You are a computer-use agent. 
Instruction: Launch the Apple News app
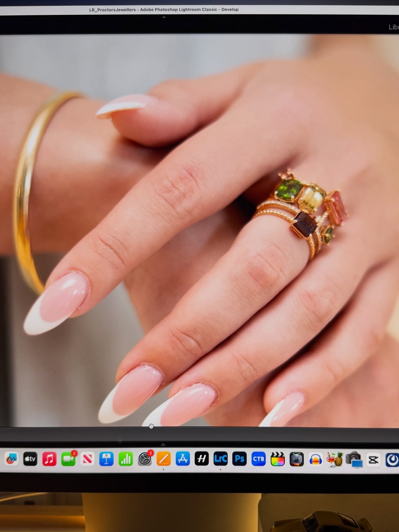pyautogui.click(x=87, y=459)
